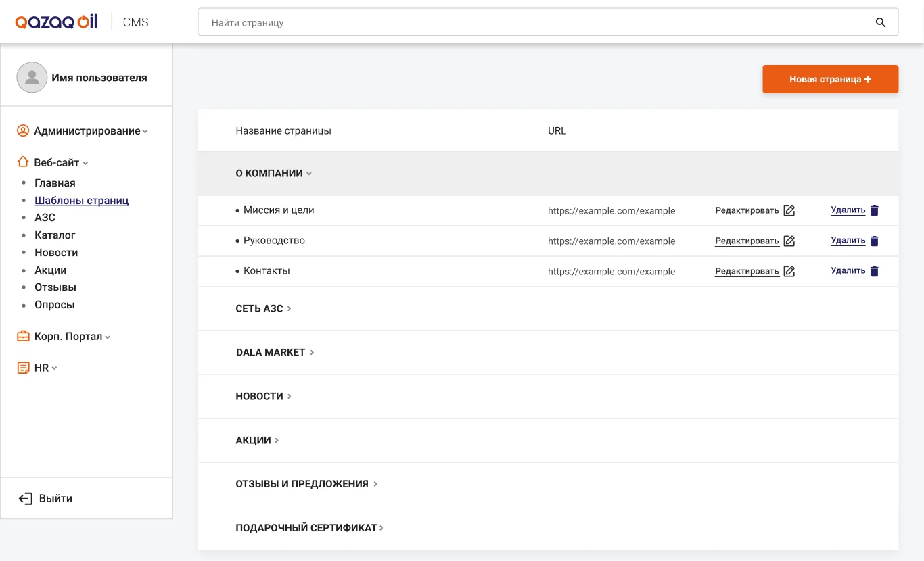Screen dimensions: 924x561
Task: Click the search magnifier icon
Action: click(880, 22)
